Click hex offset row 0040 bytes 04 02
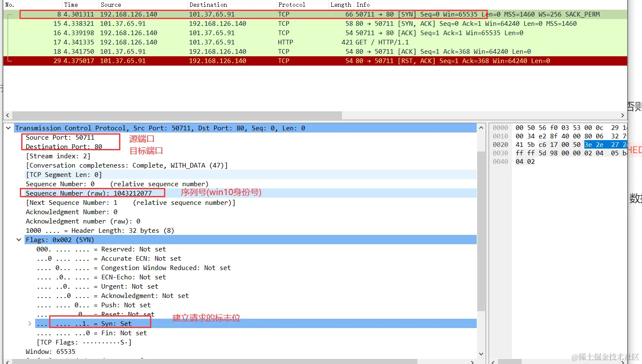Viewport: 642px width, 364px height. (525, 161)
